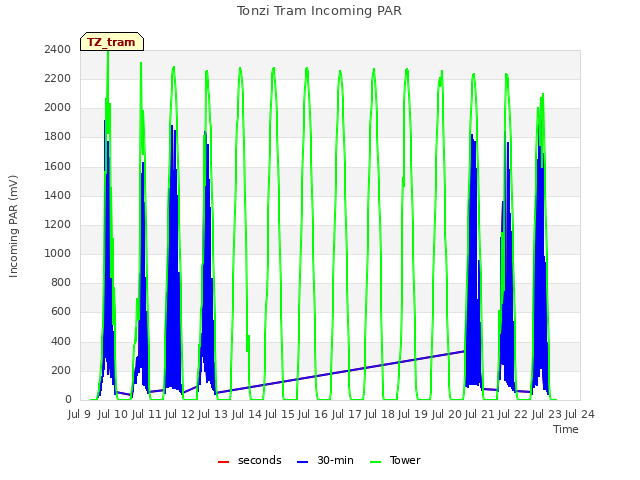The width and height of the screenshot is (640, 480).
Task: Click the TZ_tram annotation label
Action: coord(112,42)
